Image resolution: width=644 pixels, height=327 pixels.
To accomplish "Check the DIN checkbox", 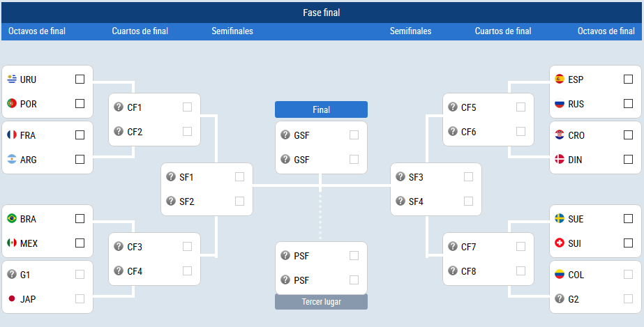I will coord(628,159).
